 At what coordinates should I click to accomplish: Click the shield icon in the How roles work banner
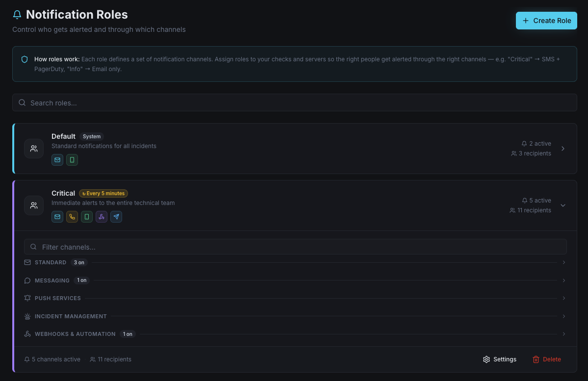[x=25, y=59]
